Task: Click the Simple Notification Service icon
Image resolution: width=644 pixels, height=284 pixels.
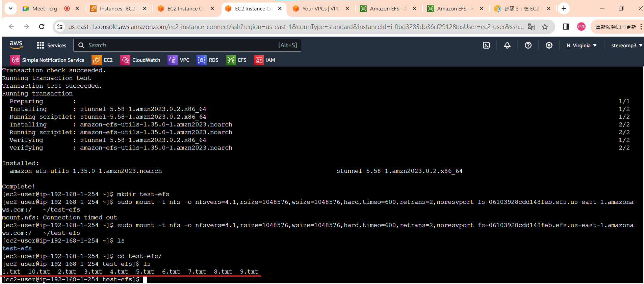Action: (x=15, y=60)
